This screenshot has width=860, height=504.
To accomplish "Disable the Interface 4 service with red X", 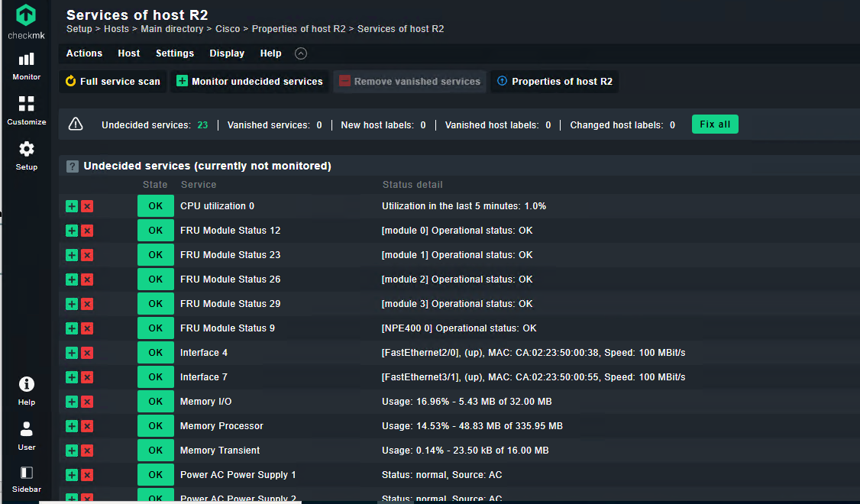I will click(x=87, y=353).
